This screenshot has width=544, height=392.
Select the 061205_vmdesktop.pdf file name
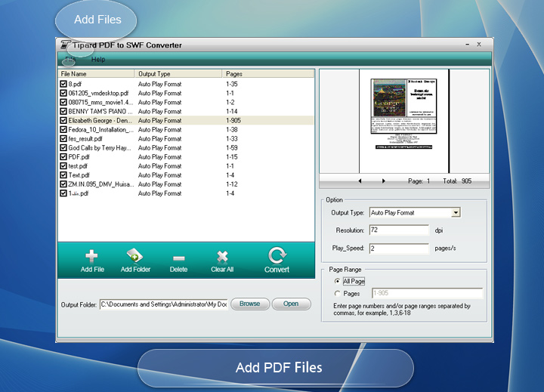tap(98, 93)
